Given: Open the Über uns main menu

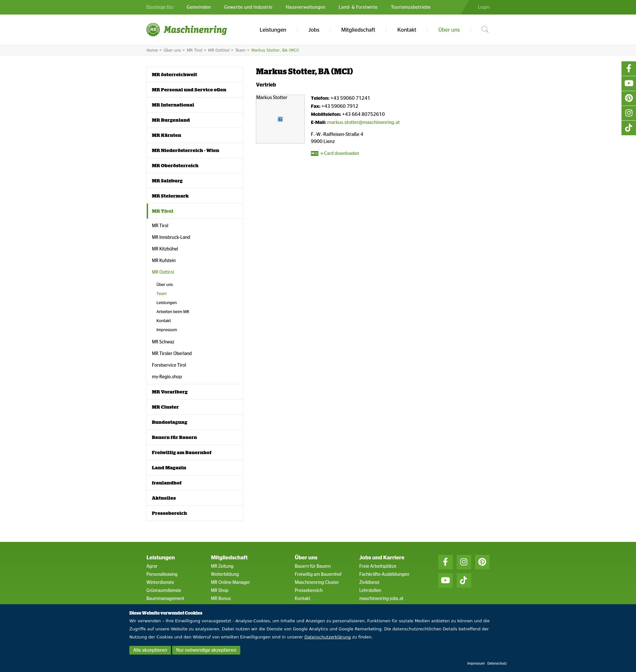Looking at the screenshot, I should 449,30.
